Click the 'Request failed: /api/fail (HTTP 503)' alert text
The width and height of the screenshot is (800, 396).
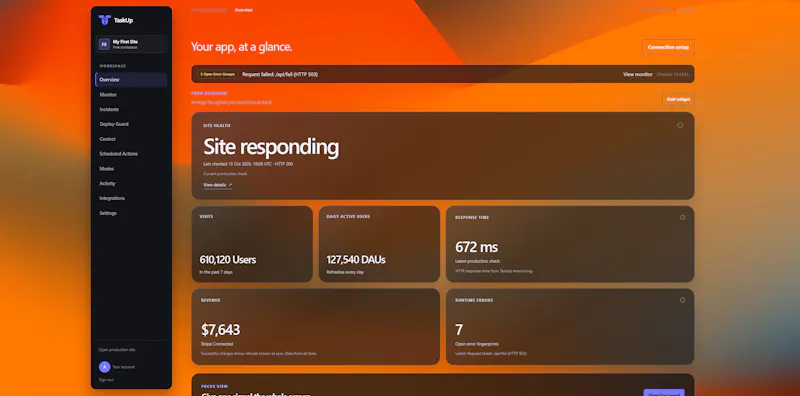click(280, 74)
